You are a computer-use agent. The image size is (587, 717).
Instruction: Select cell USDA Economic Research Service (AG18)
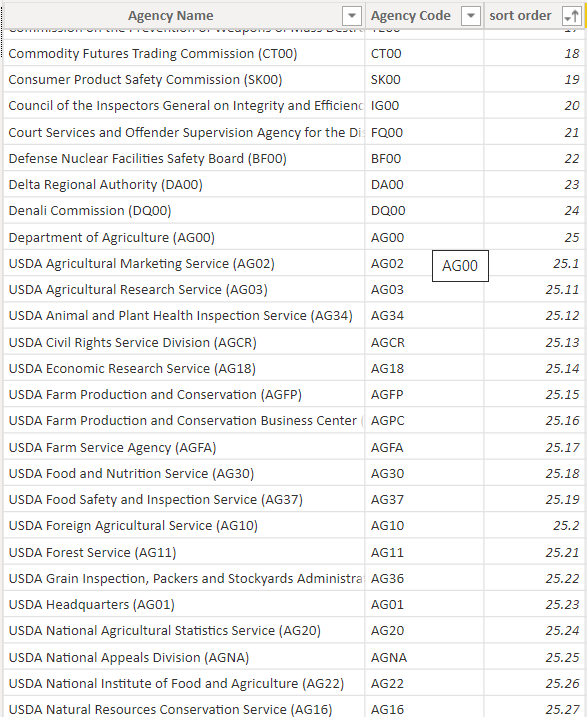[x=184, y=369]
